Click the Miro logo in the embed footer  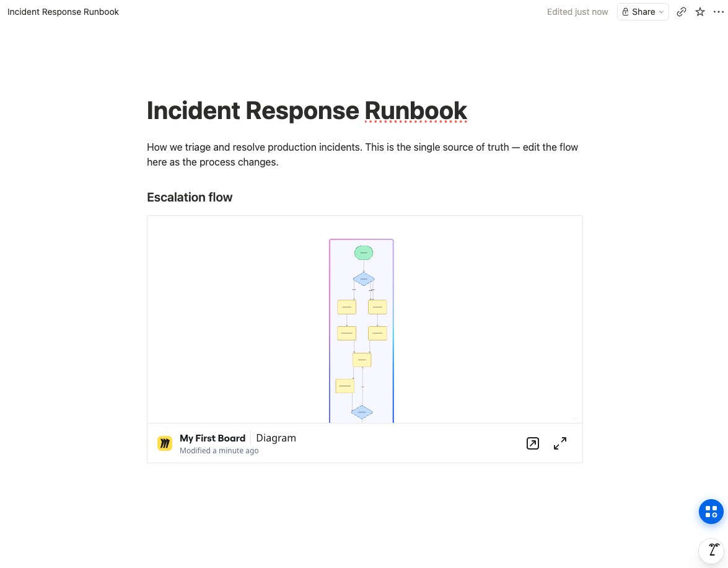165,443
